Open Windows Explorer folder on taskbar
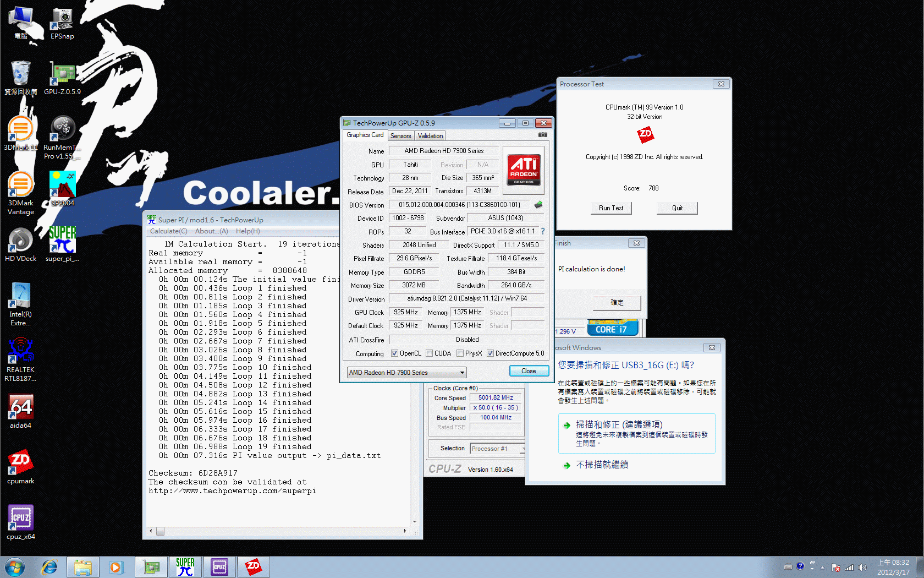Viewport: 924px width, 578px height. tap(83, 567)
